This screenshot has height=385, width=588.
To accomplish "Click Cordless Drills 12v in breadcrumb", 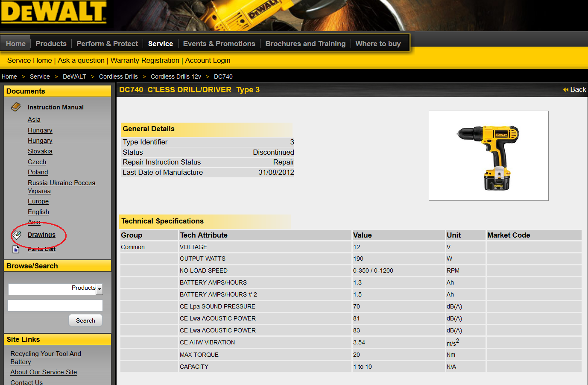I will pos(176,76).
